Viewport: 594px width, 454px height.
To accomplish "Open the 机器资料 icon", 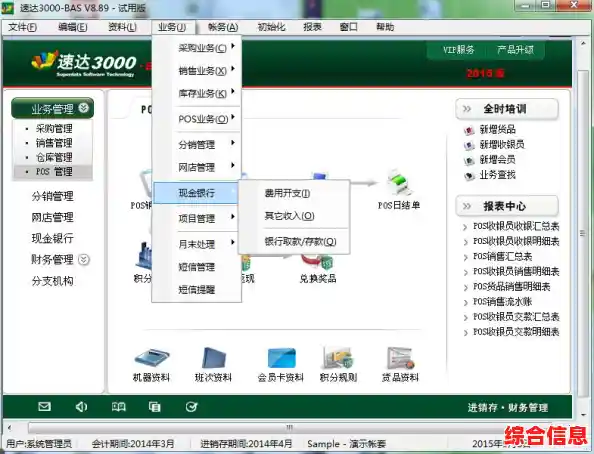I will (x=152, y=358).
